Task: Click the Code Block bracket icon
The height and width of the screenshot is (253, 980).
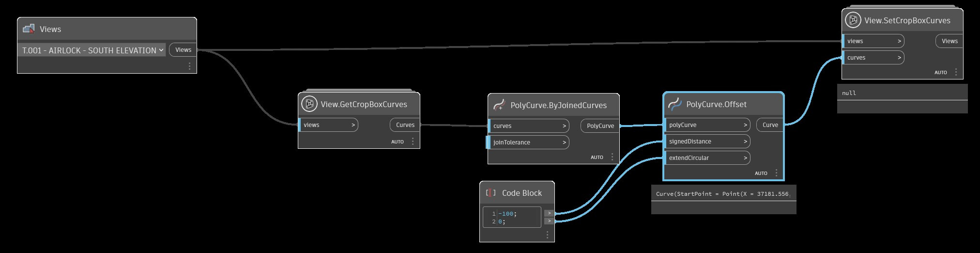Action: 490,193
